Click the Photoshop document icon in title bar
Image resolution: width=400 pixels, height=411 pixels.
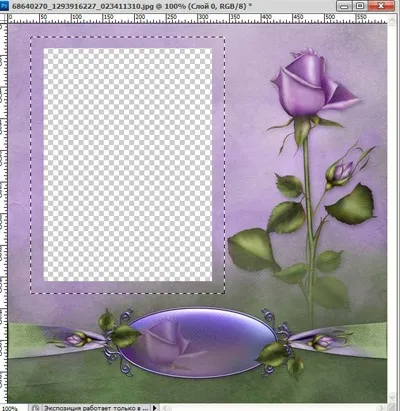tap(4, 6)
